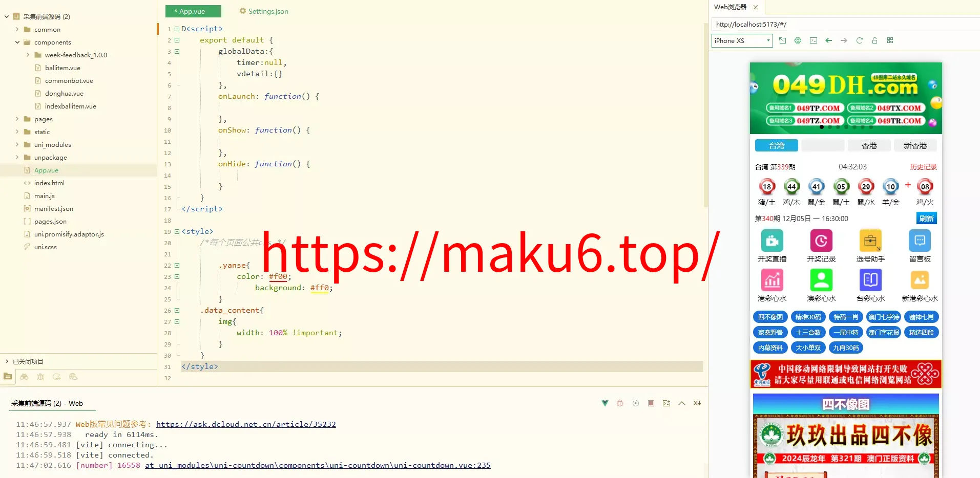Open 澳彩心水 icon in phone preview
Image resolution: width=980 pixels, height=478 pixels.
point(821,280)
